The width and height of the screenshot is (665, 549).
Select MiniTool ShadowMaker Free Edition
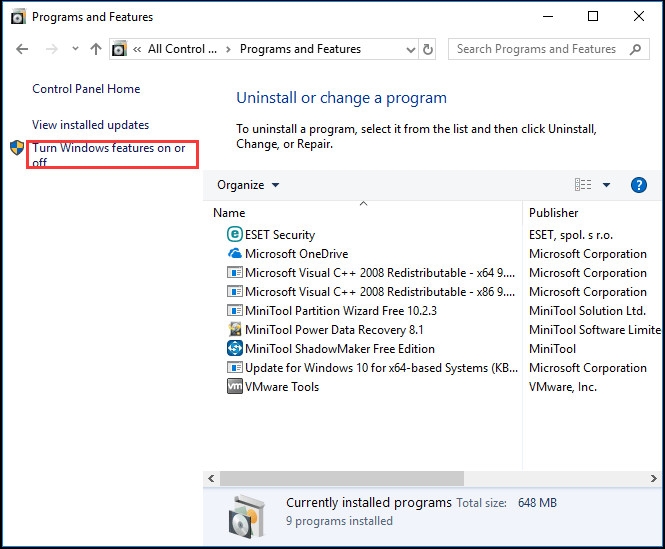click(340, 349)
